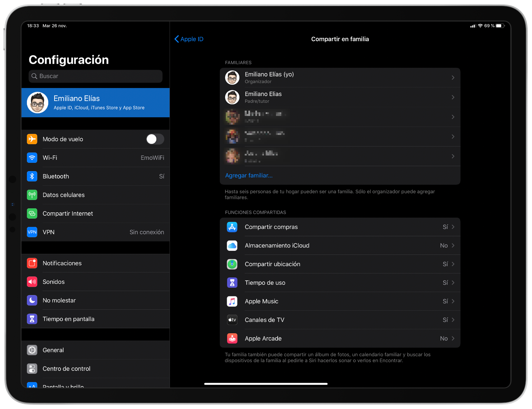
Task: Tap Padre/tutor Emiliano Elias avatar
Action: click(232, 97)
